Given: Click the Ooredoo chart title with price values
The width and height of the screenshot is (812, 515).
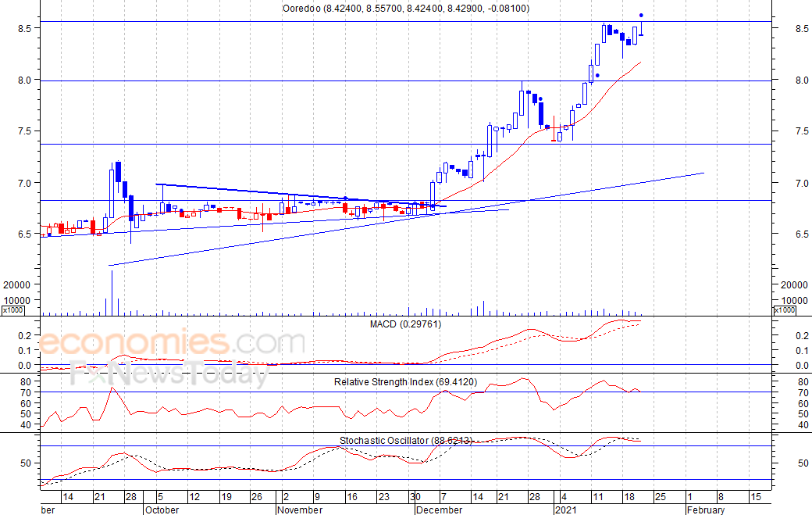Looking at the screenshot, I should [x=405, y=9].
